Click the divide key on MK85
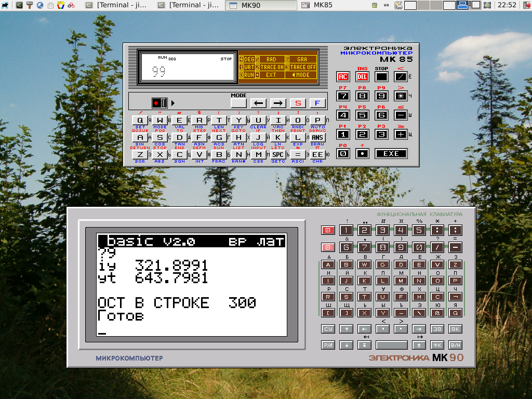Viewport: 532px width, 399px height. pyautogui.click(x=401, y=77)
